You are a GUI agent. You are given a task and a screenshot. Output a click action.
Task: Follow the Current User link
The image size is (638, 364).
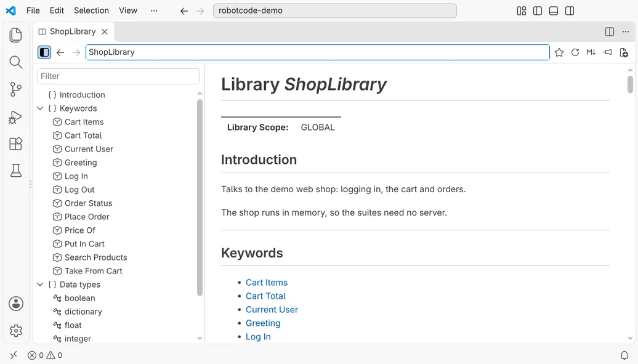(x=272, y=309)
